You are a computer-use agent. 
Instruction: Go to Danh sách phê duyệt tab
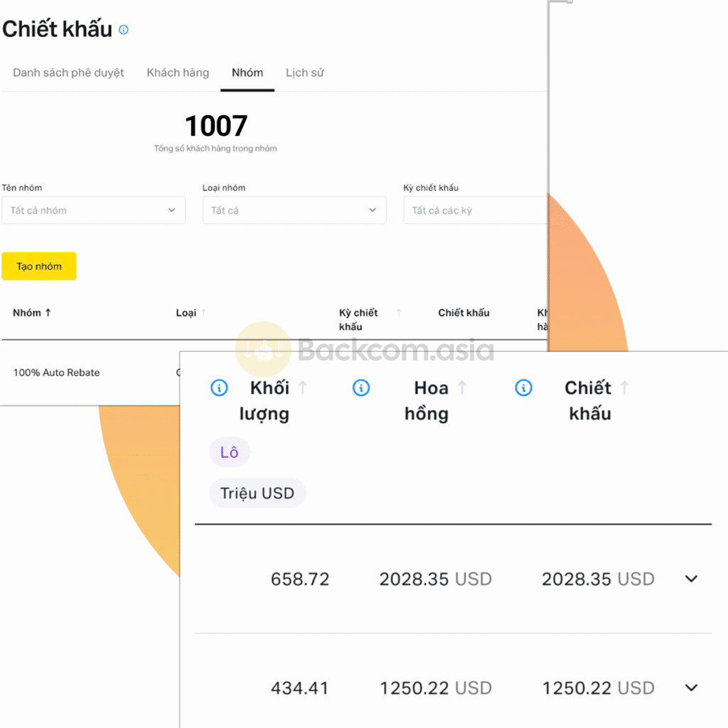[x=68, y=73]
